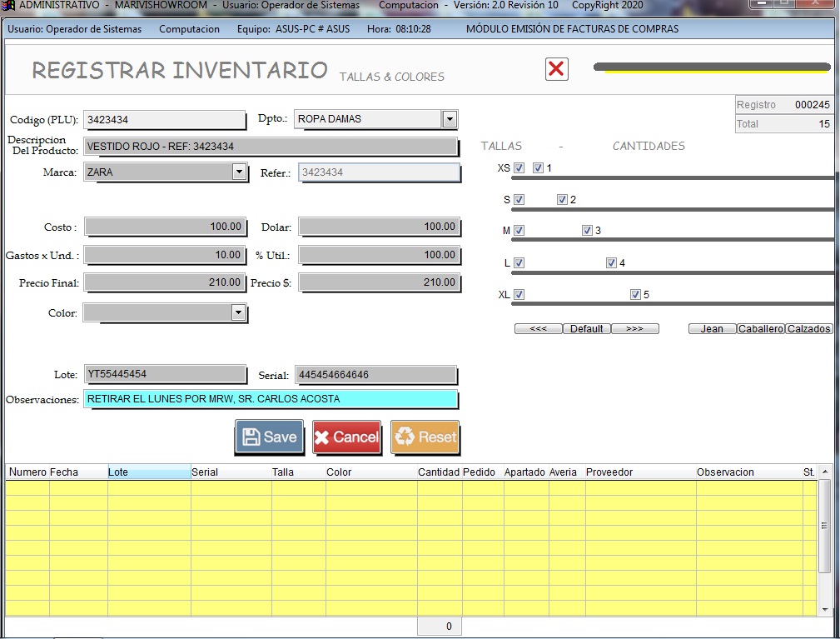Image resolution: width=840 pixels, height=639 pixels.
Task: Sort by the Proveedor column header
Action: point(641,472)
